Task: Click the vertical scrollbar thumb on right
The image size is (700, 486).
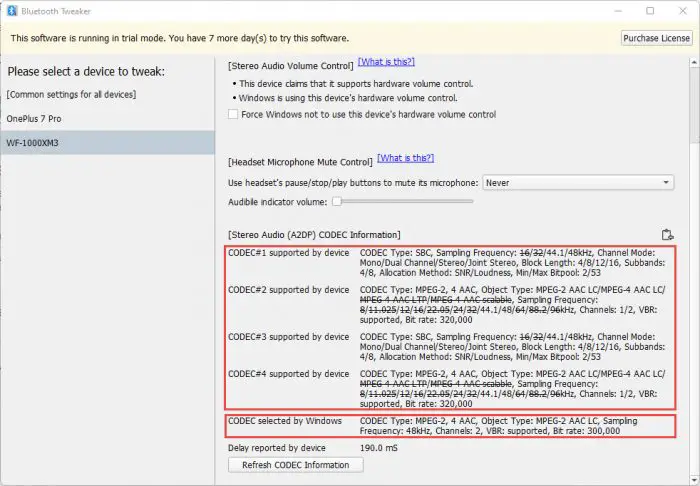Action: pos(694,106)
